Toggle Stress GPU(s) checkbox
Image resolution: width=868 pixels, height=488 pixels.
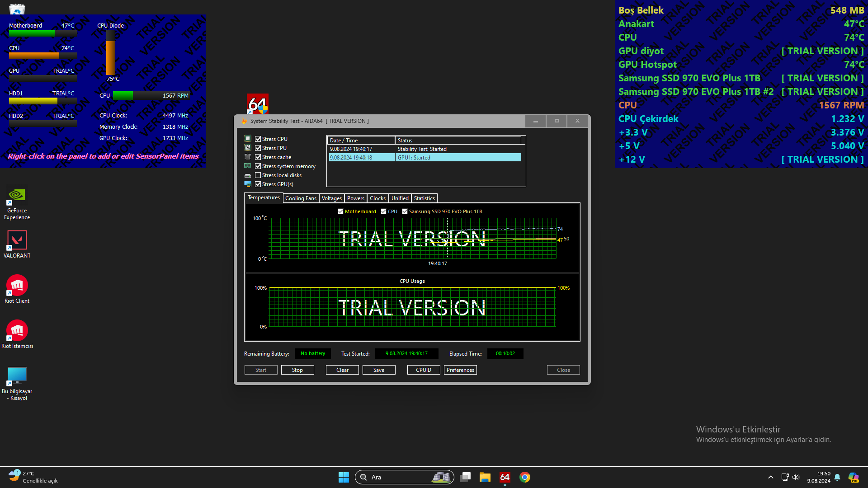pyautogui.click(x=258, y=184)
